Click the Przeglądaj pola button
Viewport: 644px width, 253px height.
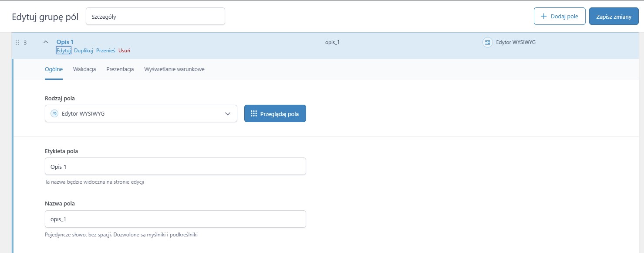[x=275, y=113]
